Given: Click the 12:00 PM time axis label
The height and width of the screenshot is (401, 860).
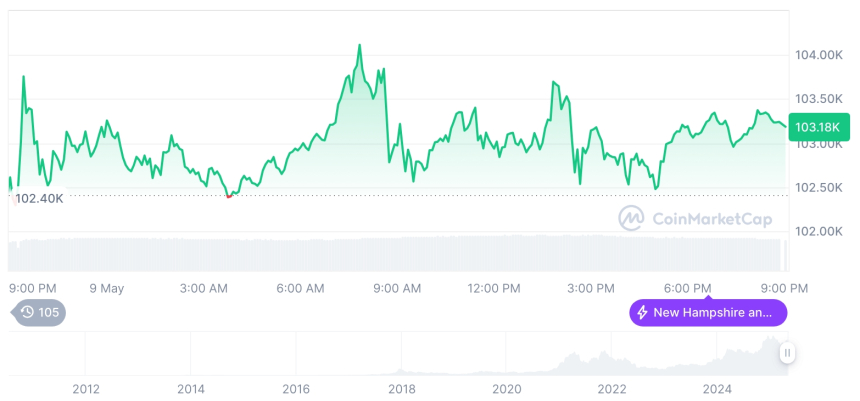Looking at the screenshot, I should (x=494, y=288).
